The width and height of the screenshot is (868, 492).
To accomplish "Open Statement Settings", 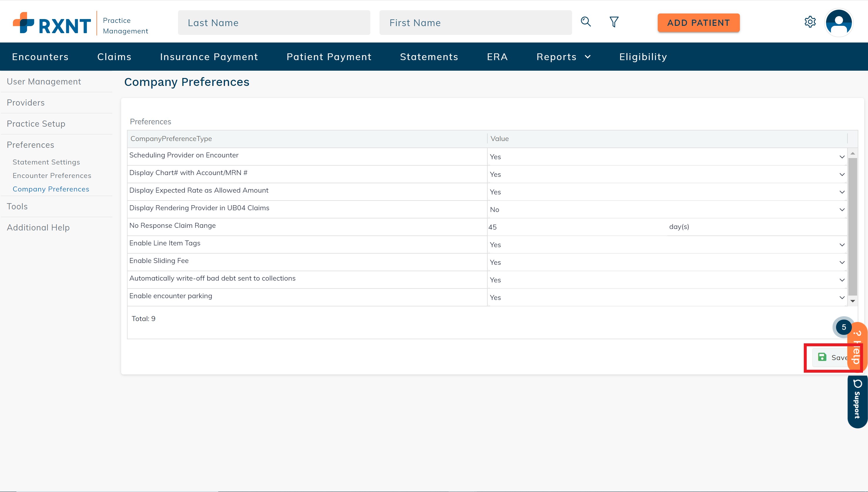I will click(x=46, y=162).
